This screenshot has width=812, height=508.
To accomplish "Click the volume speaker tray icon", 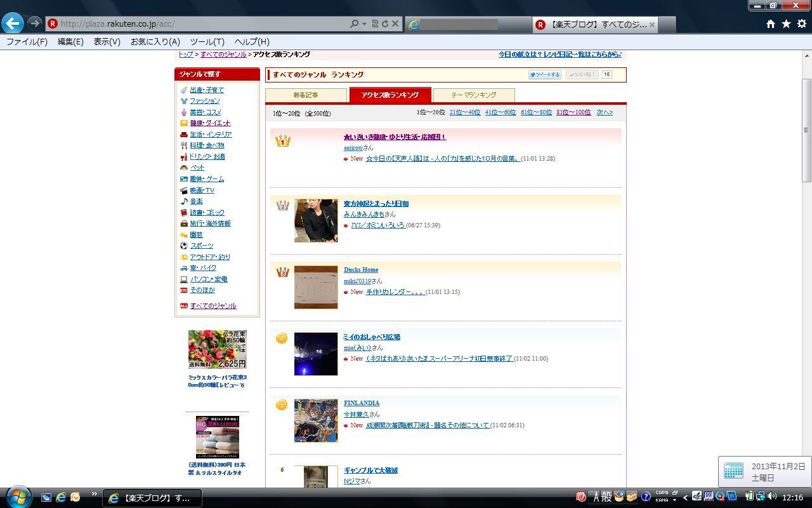I will [771, 497].
